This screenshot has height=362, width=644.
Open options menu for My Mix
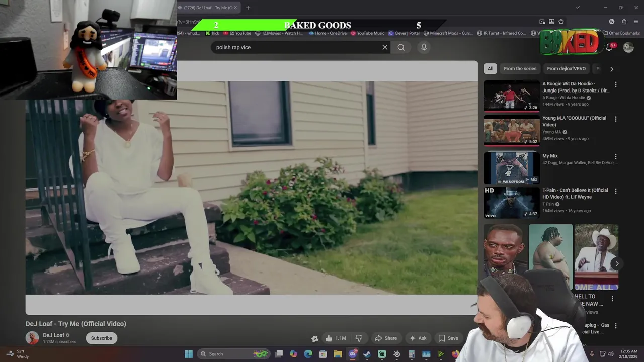[x=615, y=157]
